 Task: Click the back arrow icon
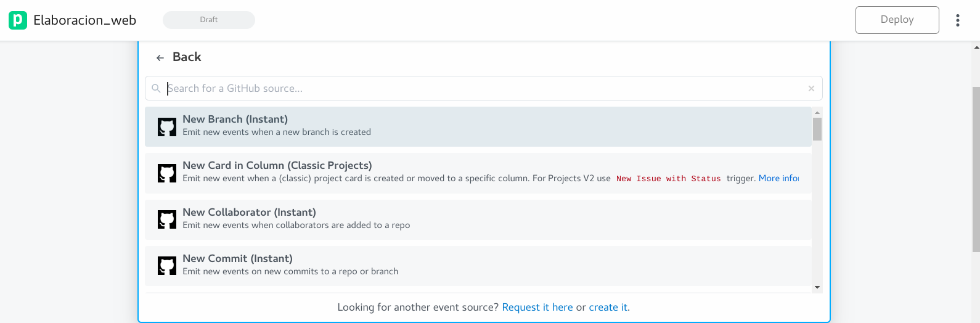(x=160, y=58)
